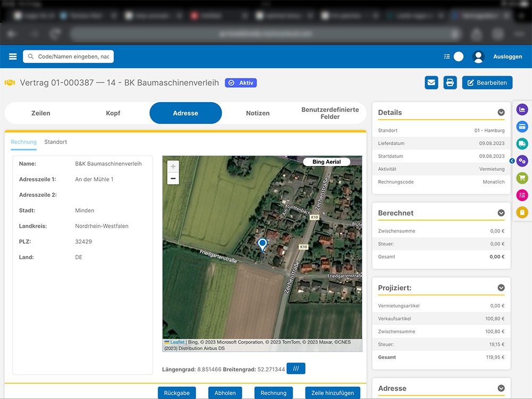Viewport: 532px width, 399px height.
Task: Open the Notizen tab
Action: click(x=258, y=113)
